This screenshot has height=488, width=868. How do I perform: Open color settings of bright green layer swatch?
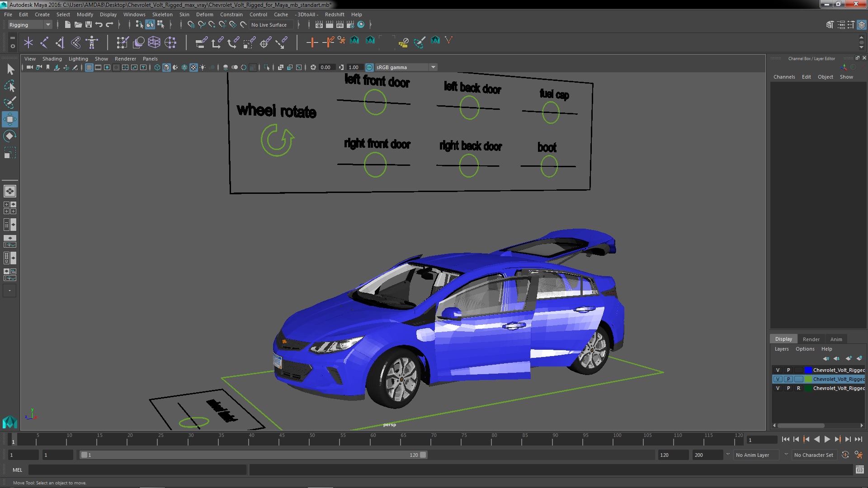coord(808,379)
